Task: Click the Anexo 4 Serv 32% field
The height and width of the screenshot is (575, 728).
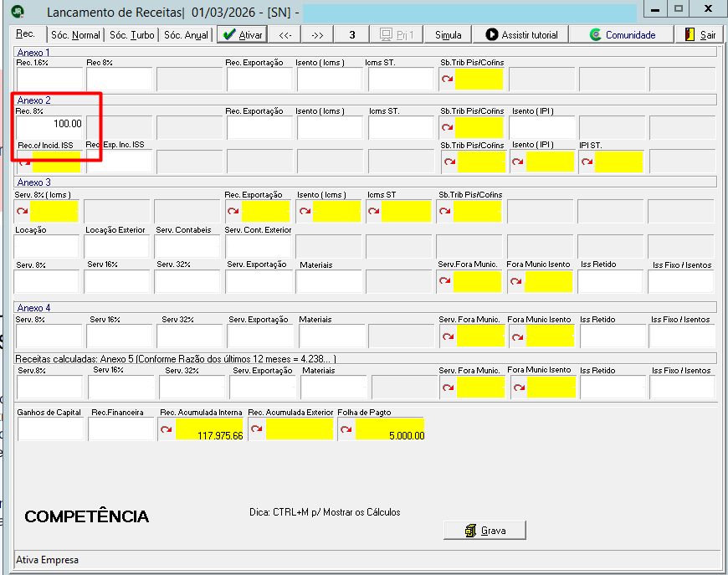Action: click(190, 336)
